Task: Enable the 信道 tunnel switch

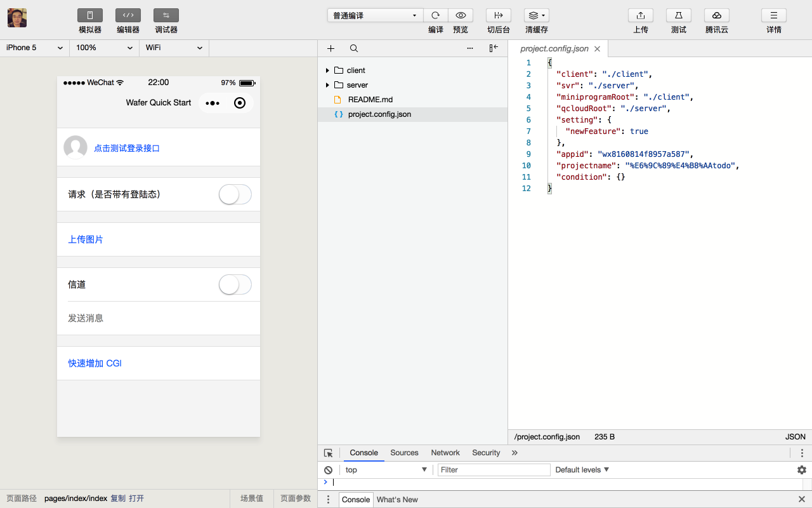Action: (x=235, y=284)
